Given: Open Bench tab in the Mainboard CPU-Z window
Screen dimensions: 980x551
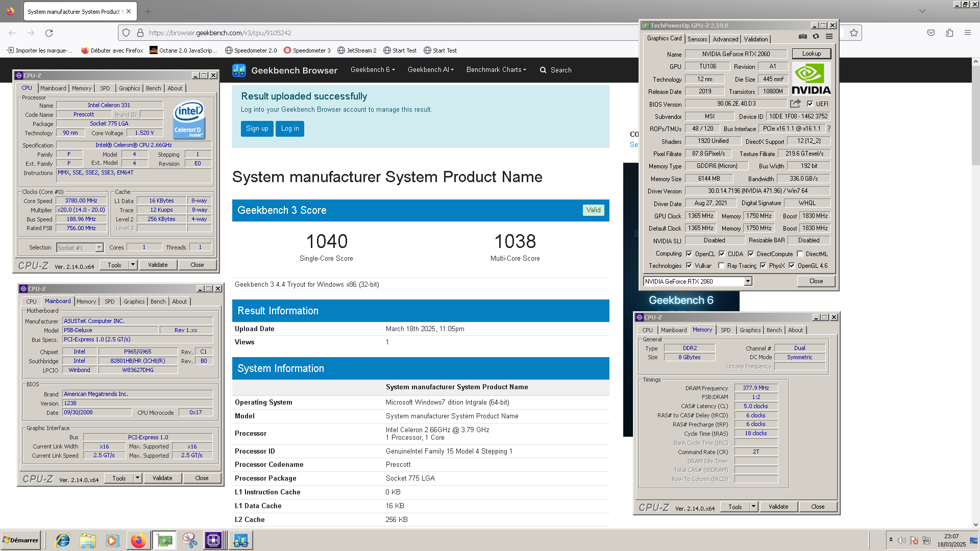Looking at the screenshot, I should pyautogui.click(x=158, y=302).
